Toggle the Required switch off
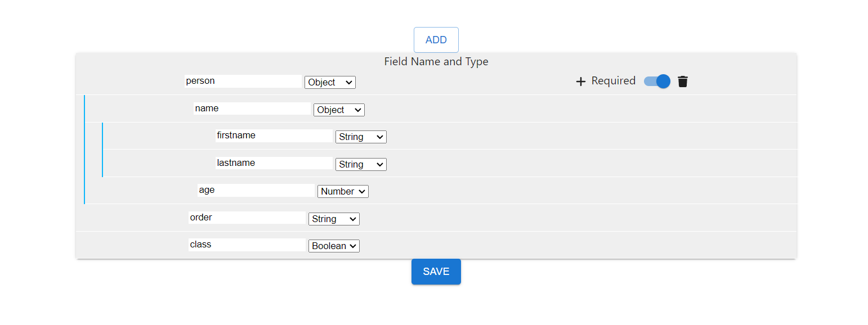The image size is (868, 325). [657, 81]
